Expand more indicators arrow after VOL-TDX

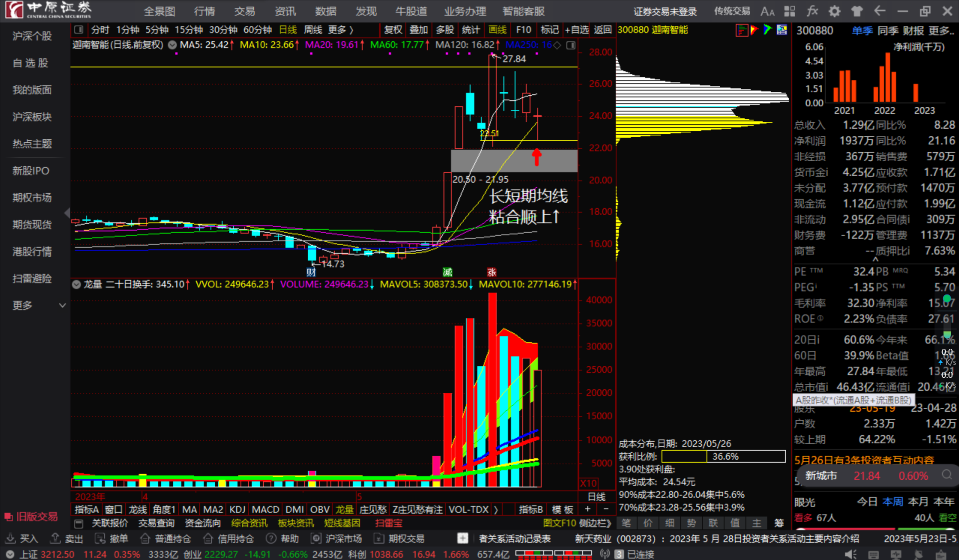click(x=495, y=510)
